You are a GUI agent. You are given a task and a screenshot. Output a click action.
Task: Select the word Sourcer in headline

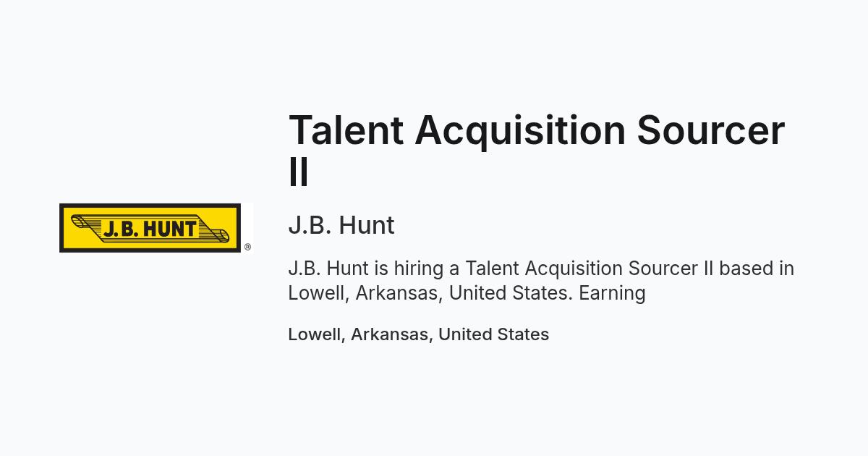(711, 130)
